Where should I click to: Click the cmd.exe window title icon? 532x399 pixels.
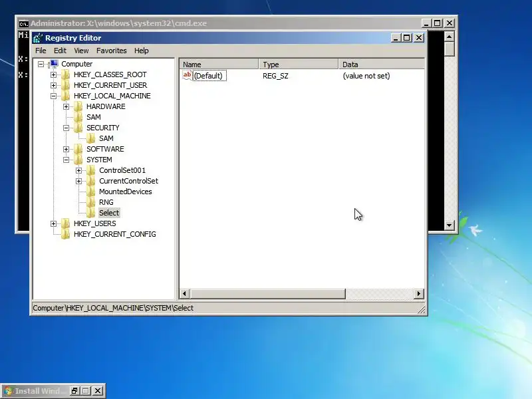tap(23, 23)
